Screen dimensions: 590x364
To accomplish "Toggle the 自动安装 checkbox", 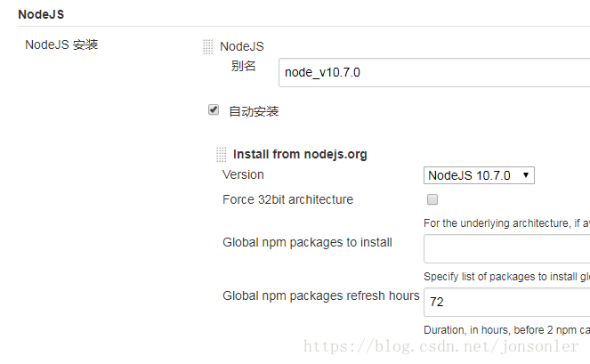I will 214,110.
